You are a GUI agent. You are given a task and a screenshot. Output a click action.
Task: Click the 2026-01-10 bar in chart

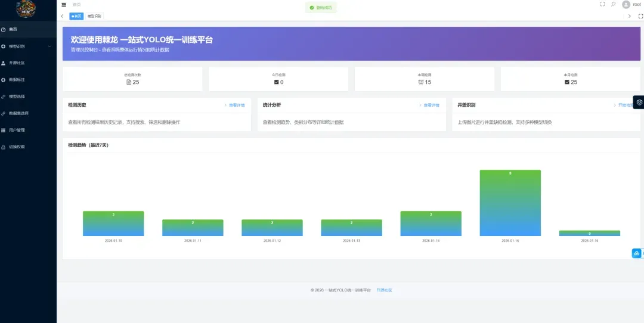[113, 223]
